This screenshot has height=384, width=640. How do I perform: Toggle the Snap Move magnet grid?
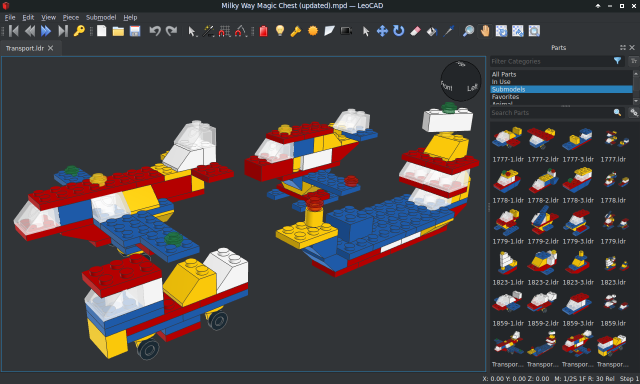pos(224,31)
